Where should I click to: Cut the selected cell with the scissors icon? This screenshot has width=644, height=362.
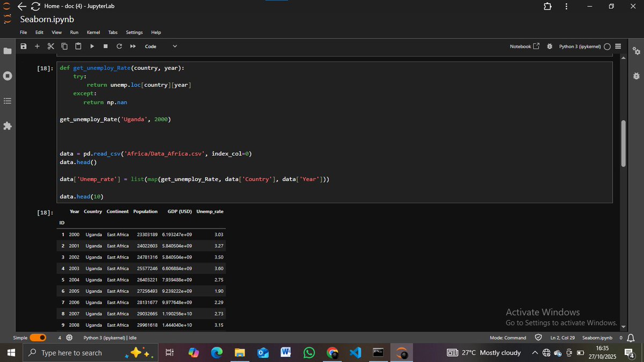pos(51,46)
